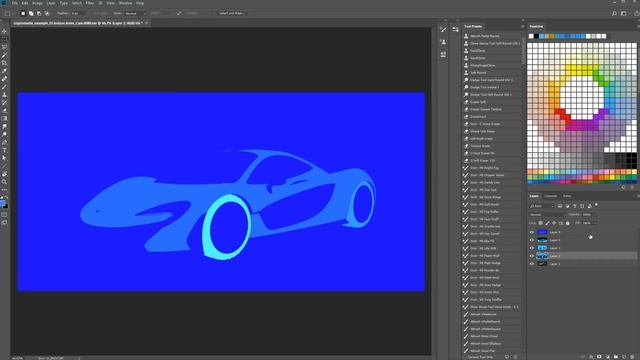
Task: Select the Lasso tool
Action: pyautogui.click(x=4, y=47)
